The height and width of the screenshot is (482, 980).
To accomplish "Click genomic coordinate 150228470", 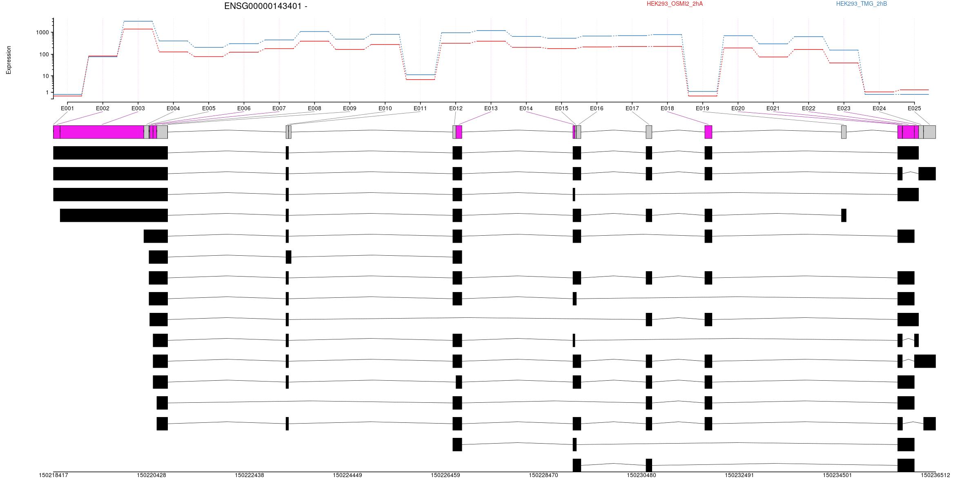I will [x=543, y=475].
